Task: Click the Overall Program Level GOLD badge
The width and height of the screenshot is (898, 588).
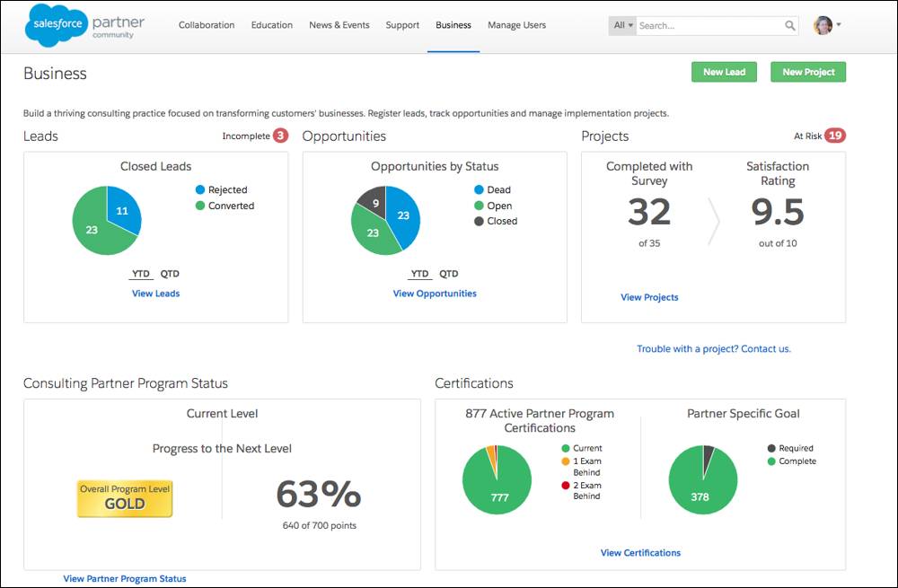Action: click(x=125, y=499)
